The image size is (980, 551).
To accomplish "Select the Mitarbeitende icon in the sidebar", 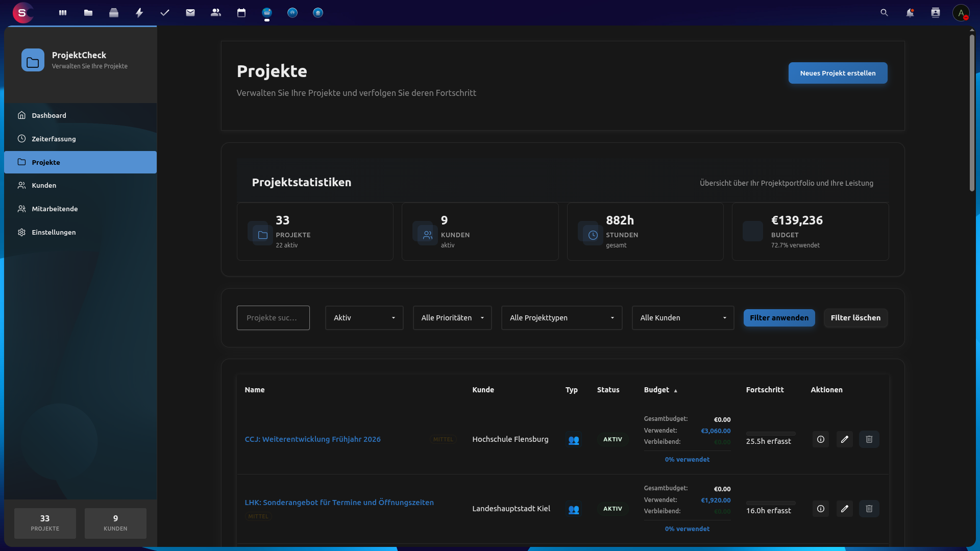I will (21, 209).
